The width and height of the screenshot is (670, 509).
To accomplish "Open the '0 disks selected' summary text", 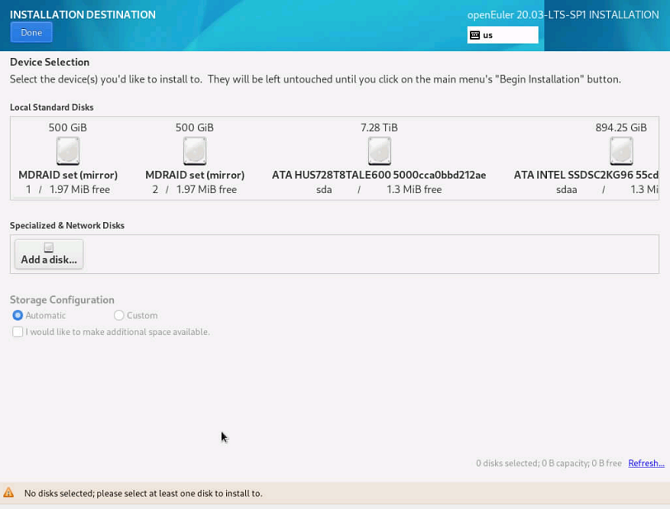I will coord(548,463).
